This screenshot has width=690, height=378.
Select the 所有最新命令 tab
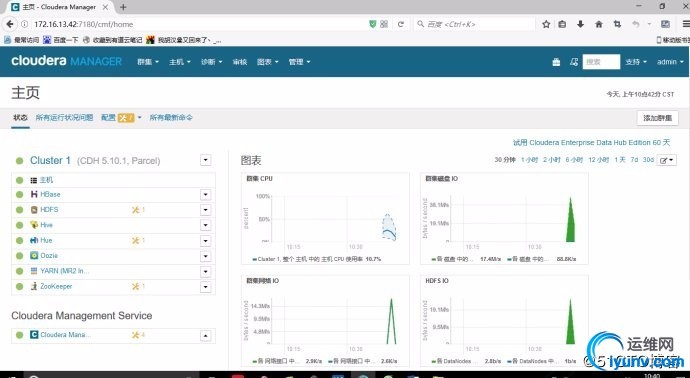171,117
